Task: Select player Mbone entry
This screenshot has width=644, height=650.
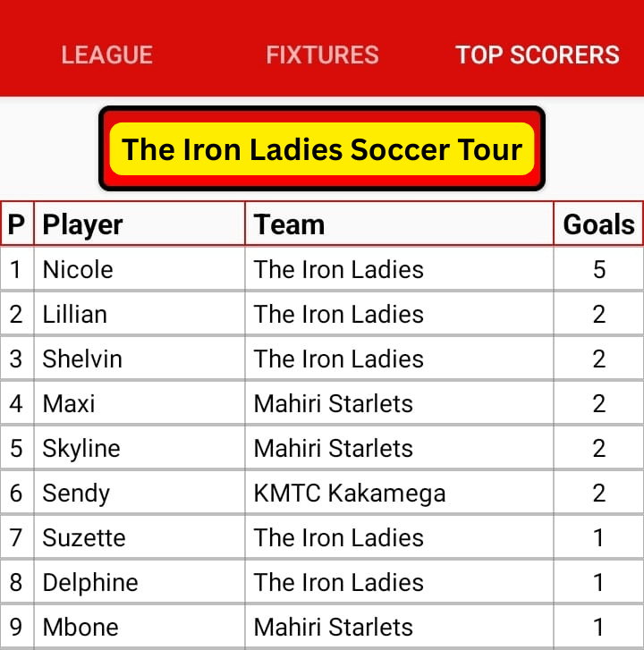Action: pos(80,627)
